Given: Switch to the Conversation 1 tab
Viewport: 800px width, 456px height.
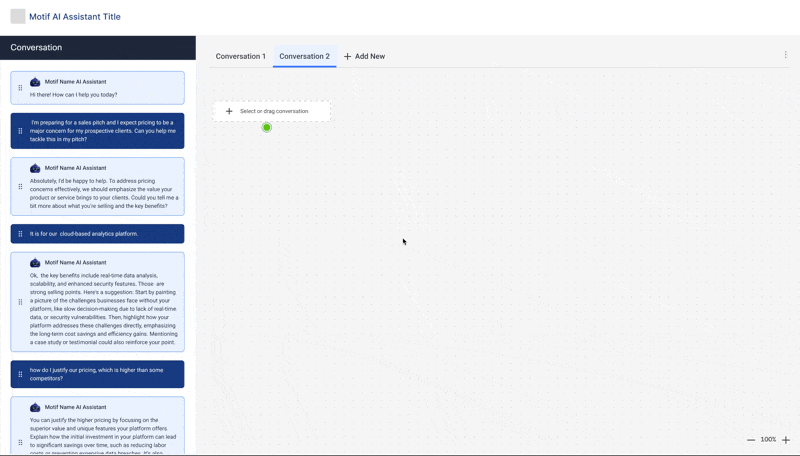Looking at the screenshot, I should (x=241, y=56).
